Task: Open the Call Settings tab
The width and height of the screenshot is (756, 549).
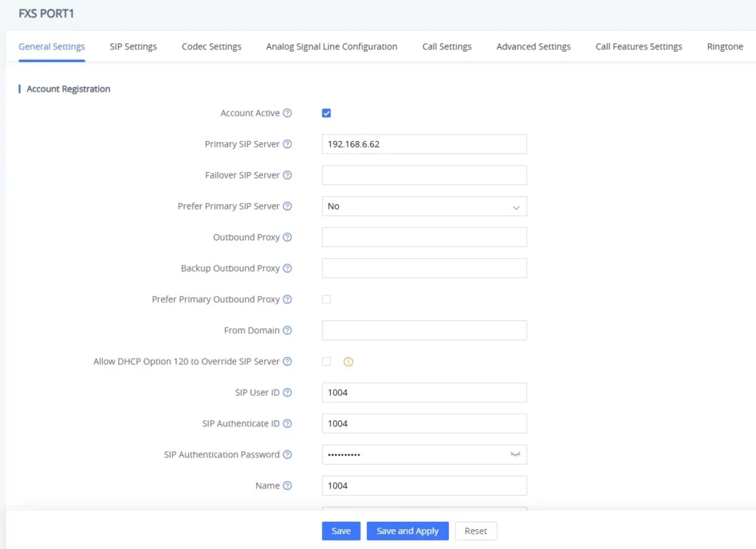Action: pyautogui.click(x=447, y=46)
